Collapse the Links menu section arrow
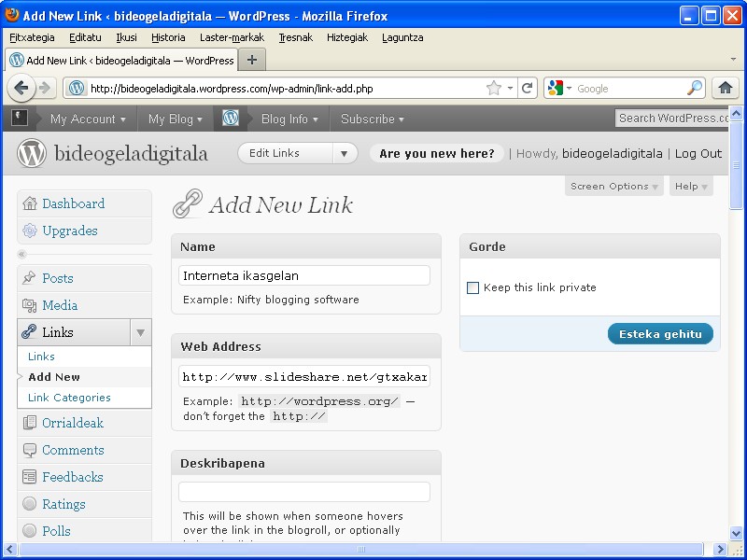 click(x=141, y=332)
